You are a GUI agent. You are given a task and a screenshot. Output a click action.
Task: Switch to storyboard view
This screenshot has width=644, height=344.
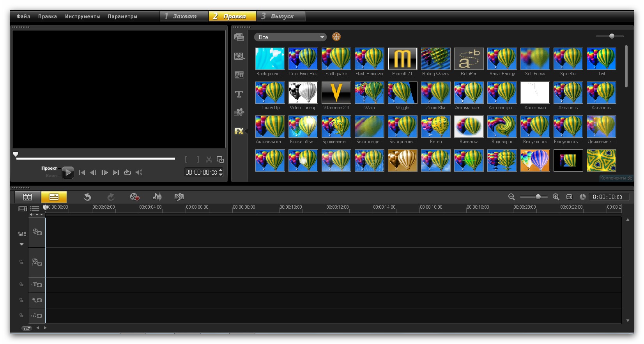28,197
